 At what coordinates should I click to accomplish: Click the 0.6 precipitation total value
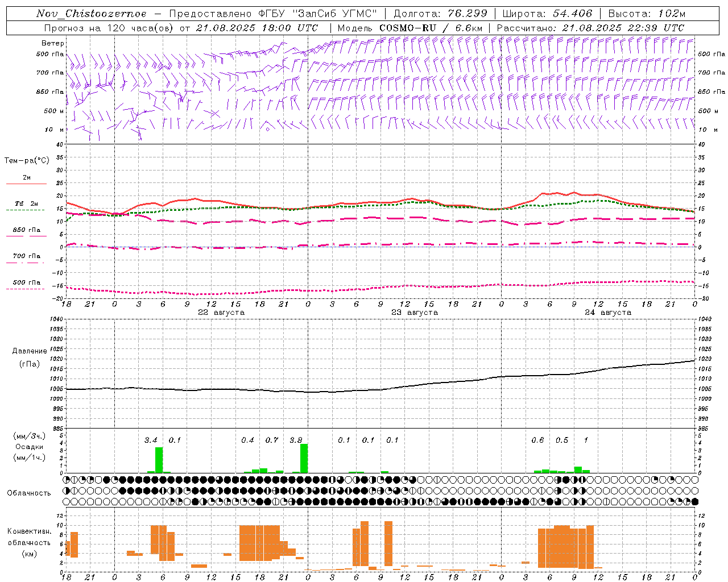coord(537,440)
